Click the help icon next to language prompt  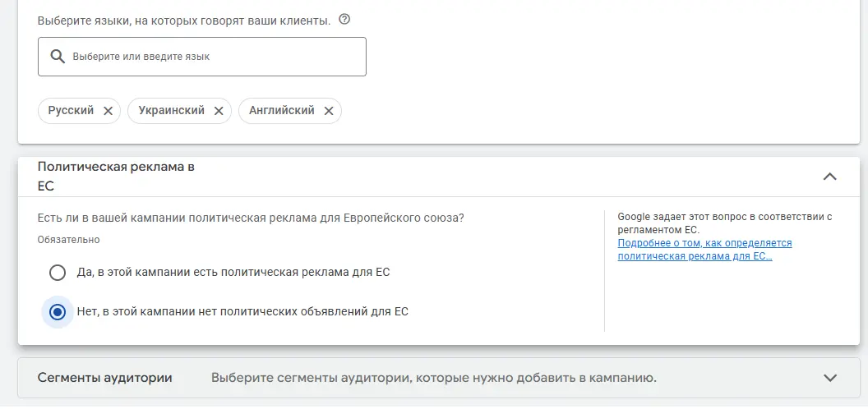344,20
